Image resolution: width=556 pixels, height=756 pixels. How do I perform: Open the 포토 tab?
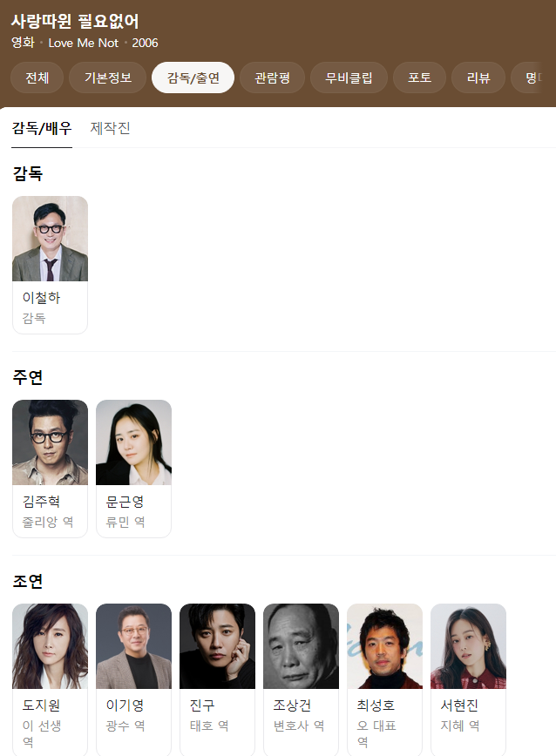(x=419, y=78)
